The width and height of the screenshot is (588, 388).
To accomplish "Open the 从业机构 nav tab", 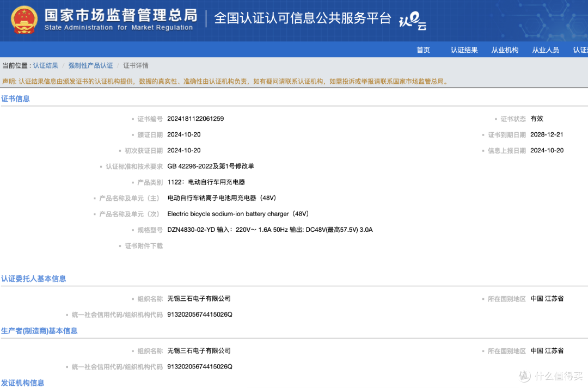I will coord(505,50).
